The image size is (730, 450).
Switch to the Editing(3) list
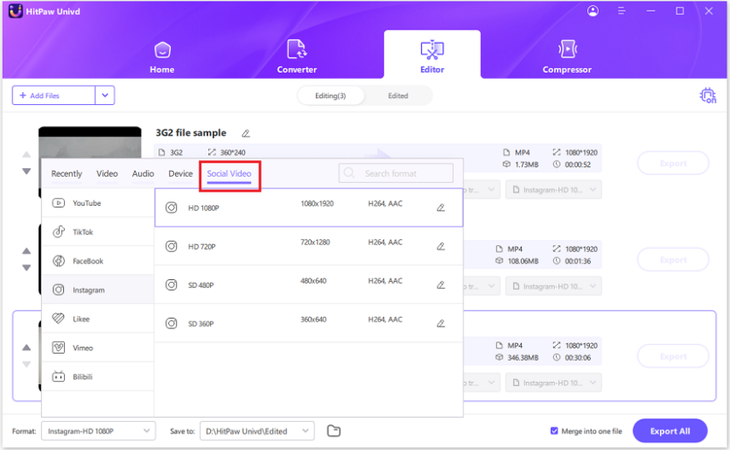click(330, 95)
